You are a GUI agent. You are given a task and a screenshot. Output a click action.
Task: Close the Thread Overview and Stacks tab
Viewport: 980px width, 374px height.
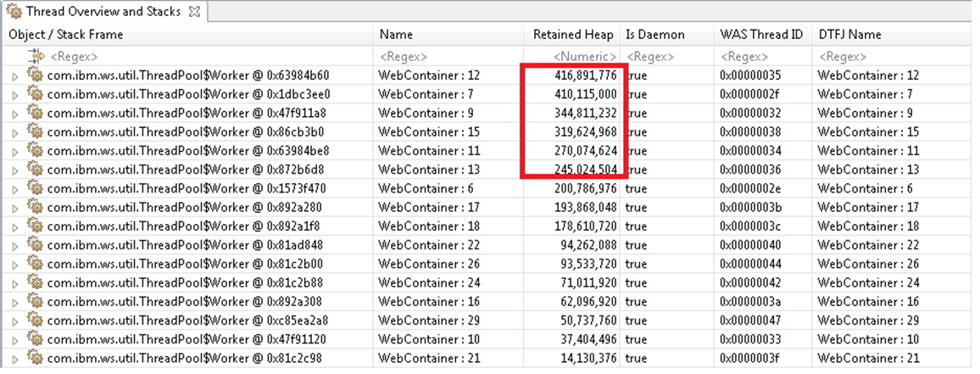[193, 12]
